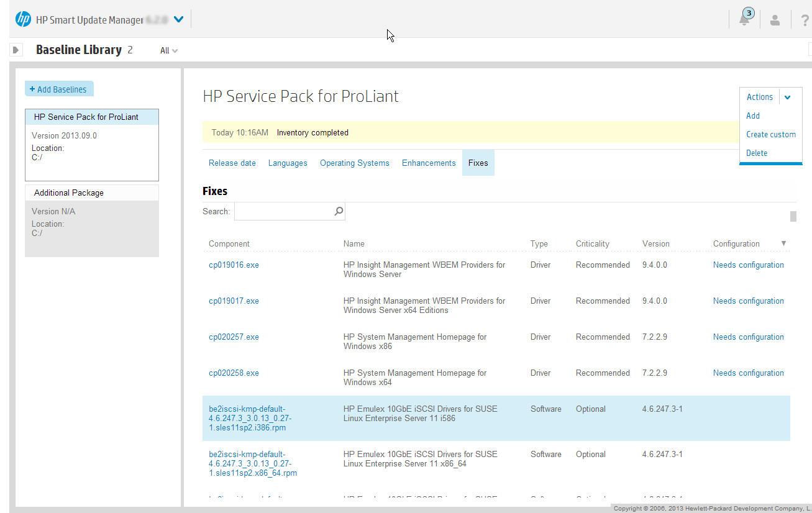Open the Actions dropdown chevron
The image size is (812, 513).
click(788, 97)
